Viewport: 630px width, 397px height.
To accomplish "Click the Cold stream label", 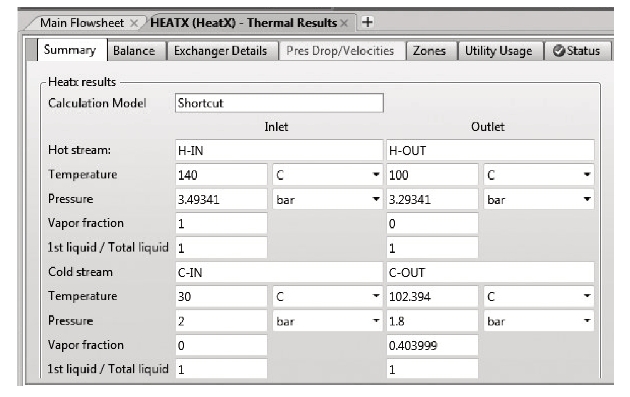I will [80, 272].
